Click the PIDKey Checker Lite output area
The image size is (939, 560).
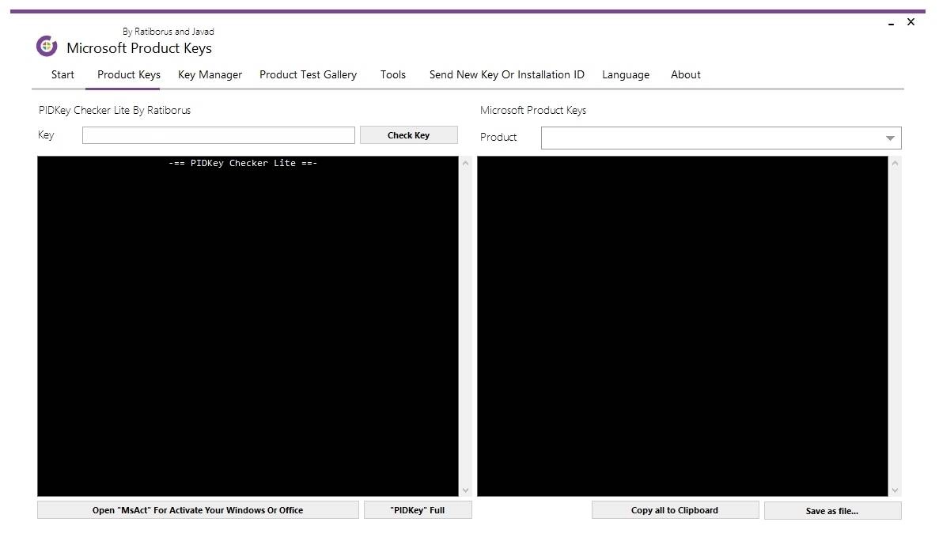[248, 327]
